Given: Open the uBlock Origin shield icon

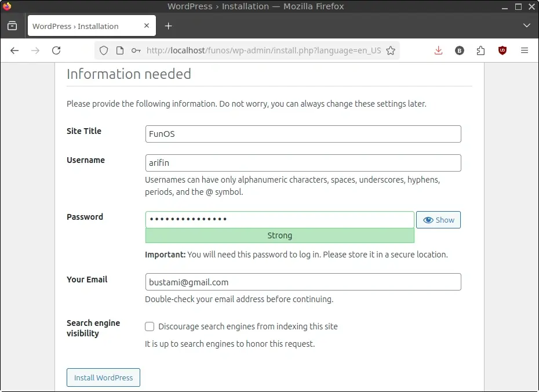Looking at the screenshot, I should [502, 50].
